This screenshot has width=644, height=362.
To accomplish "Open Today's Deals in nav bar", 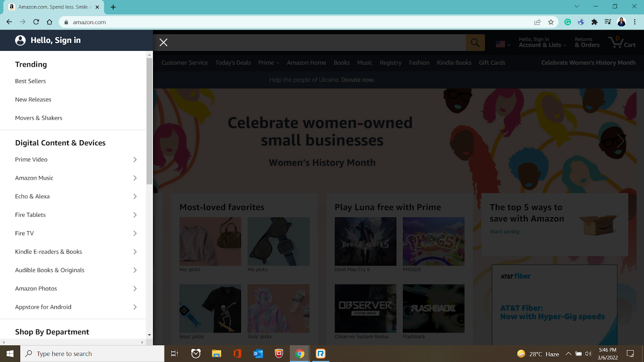I will 233,63.
